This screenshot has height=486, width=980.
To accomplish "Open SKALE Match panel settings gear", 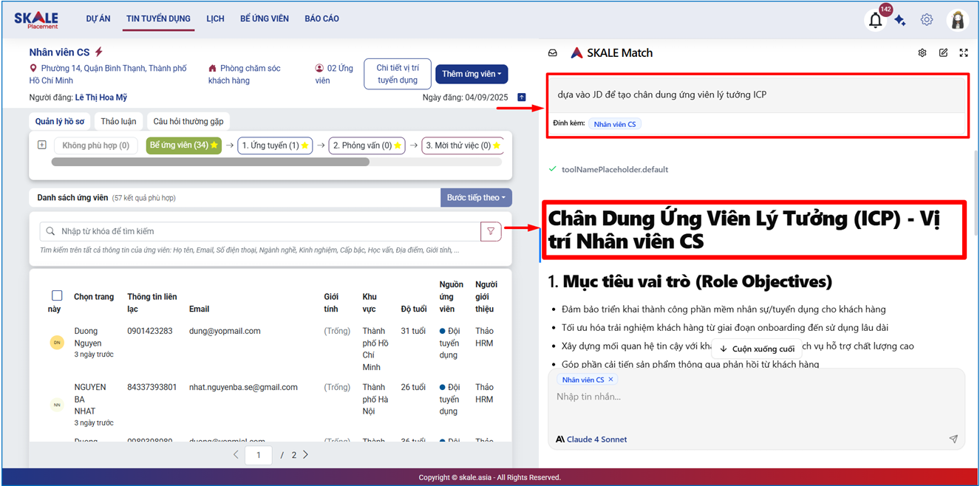I will (922, 53).
